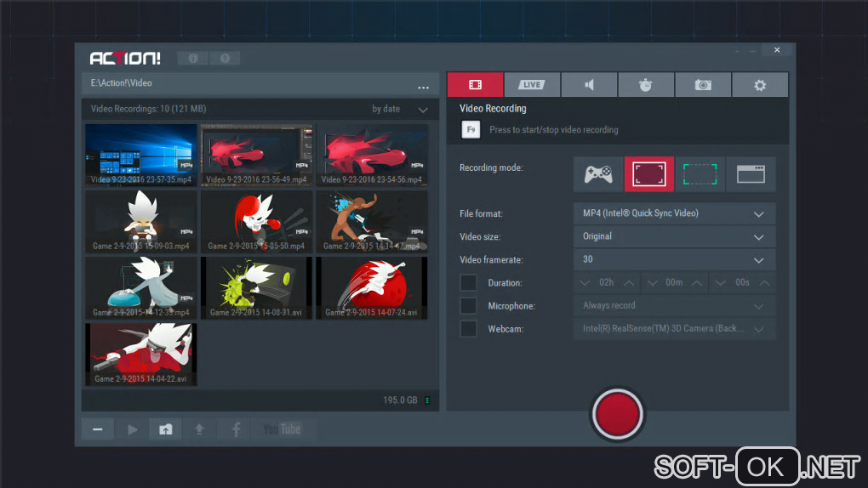The image size is (868, 488).
Task: Increase the duration hours value
Action: [x=629, y=283]
